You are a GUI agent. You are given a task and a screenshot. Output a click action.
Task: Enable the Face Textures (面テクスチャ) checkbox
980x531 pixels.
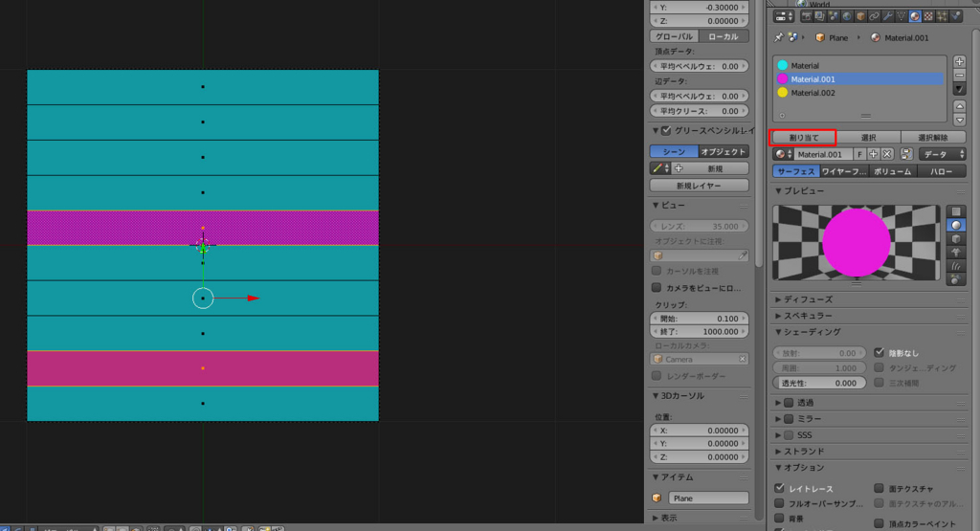[x=879, y=488]
